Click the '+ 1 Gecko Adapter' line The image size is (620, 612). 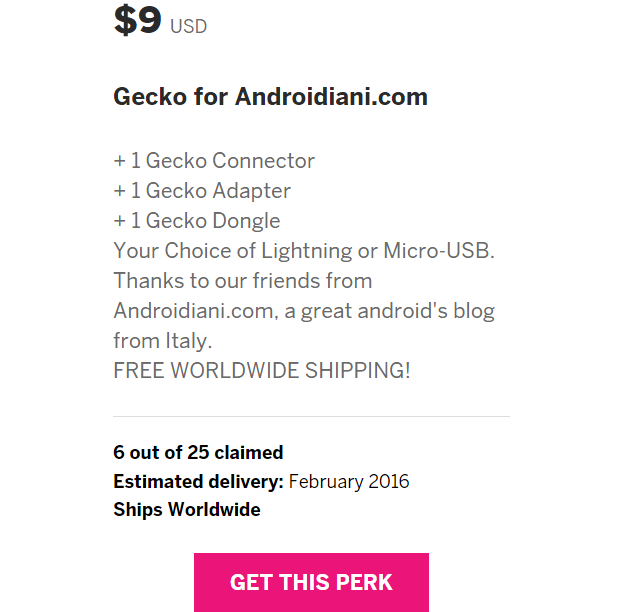coord(202,191)
